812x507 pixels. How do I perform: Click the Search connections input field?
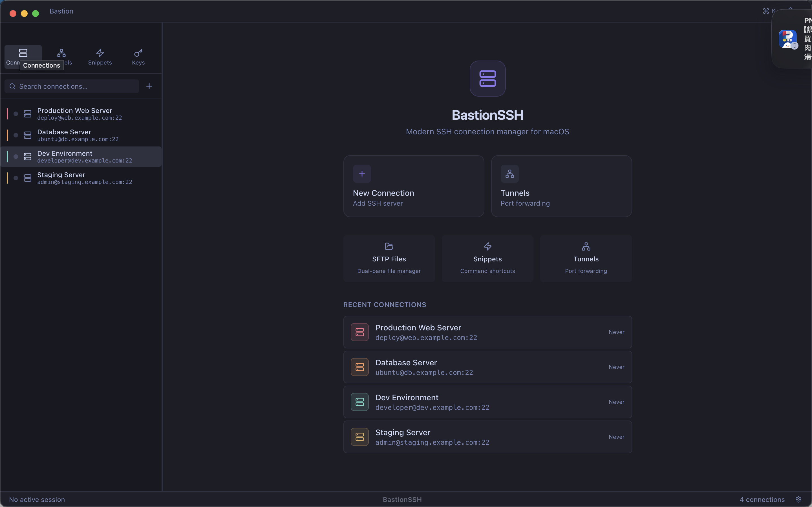(71, 86)
